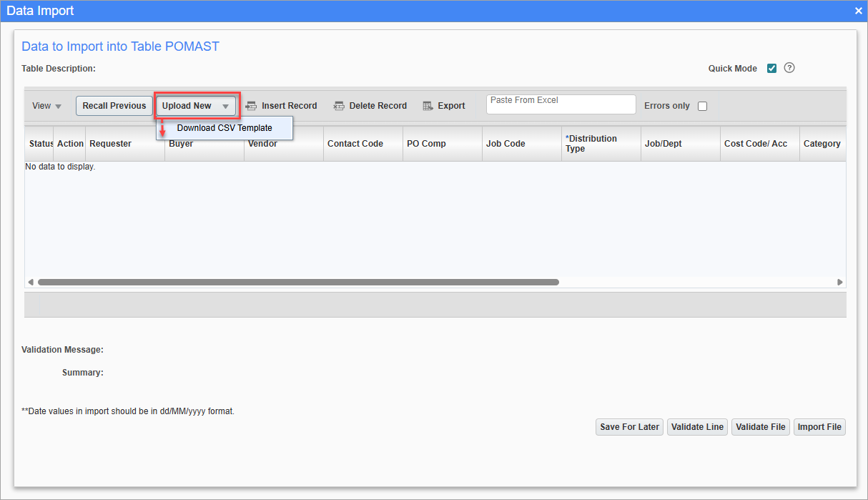Image resolution: width=868 pixels, height=500 pixels.
Task: Enable the Errors only checkbox
Action: 702,105
